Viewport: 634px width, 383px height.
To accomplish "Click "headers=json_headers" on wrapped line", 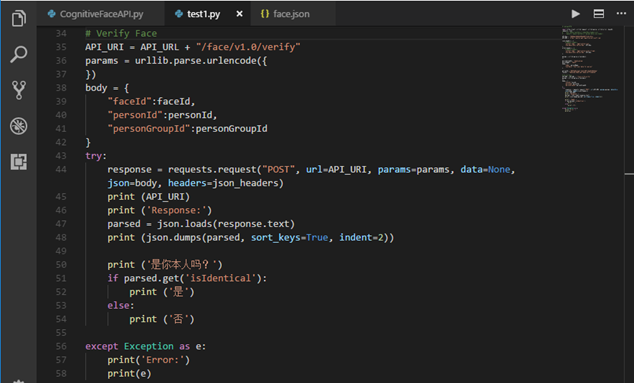I will coord(223,183).
